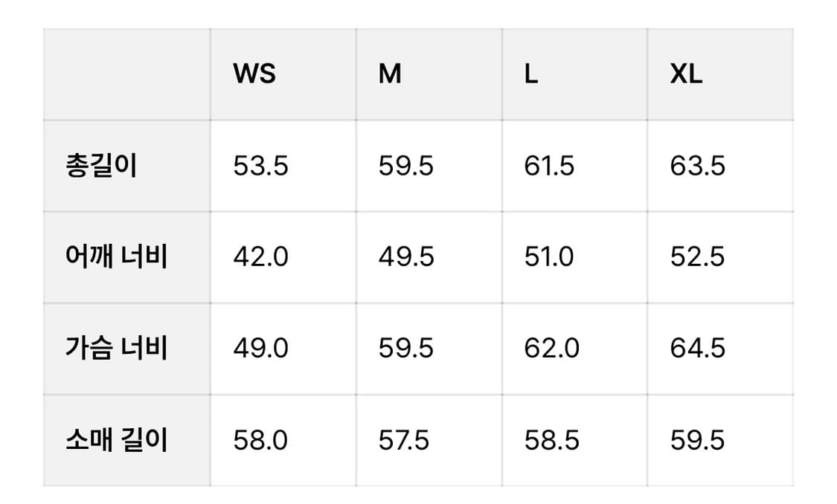The image size is (837, 504).
Task: Click the 61.5 value in 총길이 row
Action: [549, 166]
